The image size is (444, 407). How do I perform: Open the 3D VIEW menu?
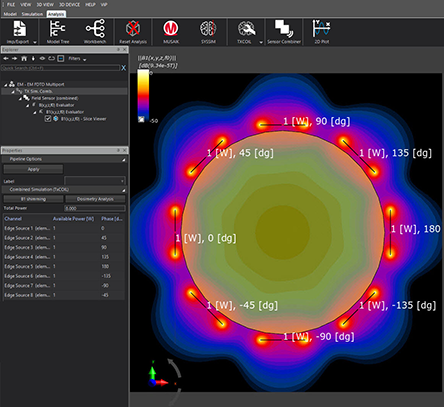coord(45,5)
